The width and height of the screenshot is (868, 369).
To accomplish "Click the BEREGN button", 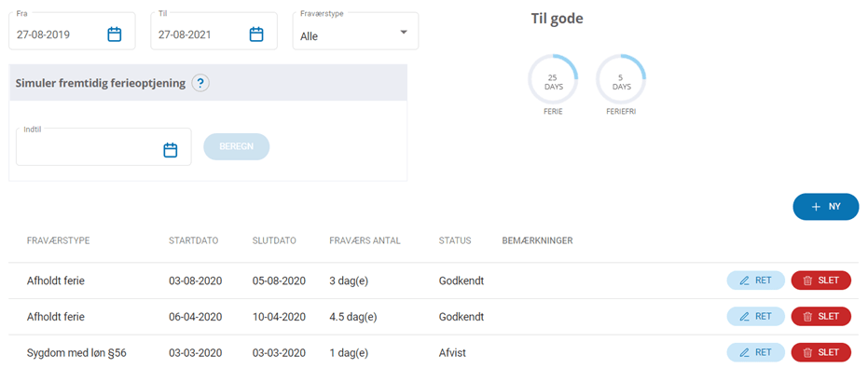I will tap(237, 146).
